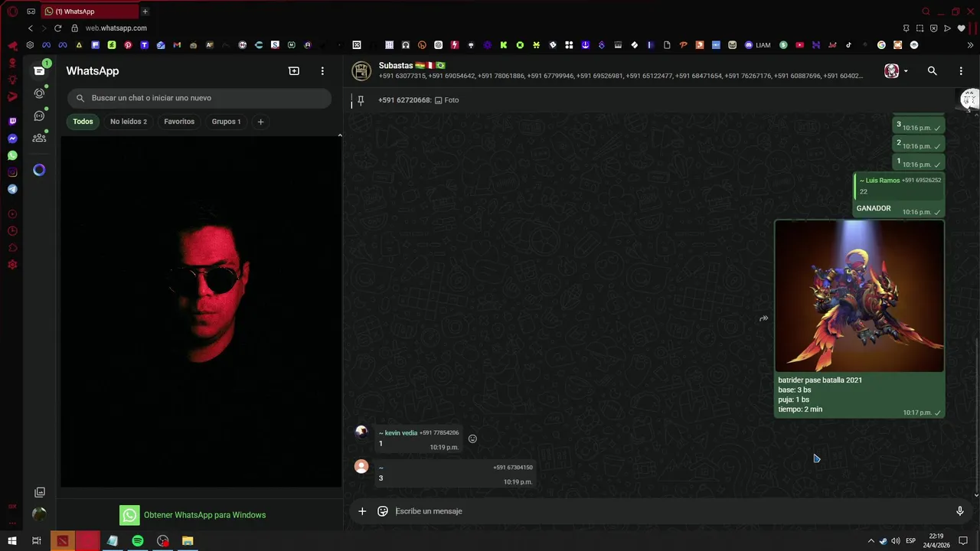Open the Channels sidebar icon
Screen dimensions: 980x551
click(x=39, y=116)
